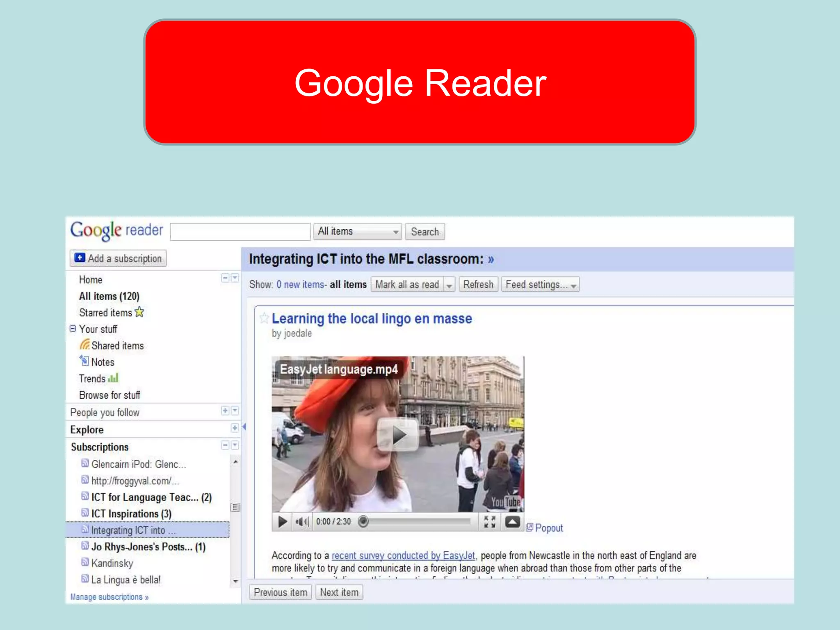Open Learning the local lingo en masse post
840x630 pixels.
[372, 319]
